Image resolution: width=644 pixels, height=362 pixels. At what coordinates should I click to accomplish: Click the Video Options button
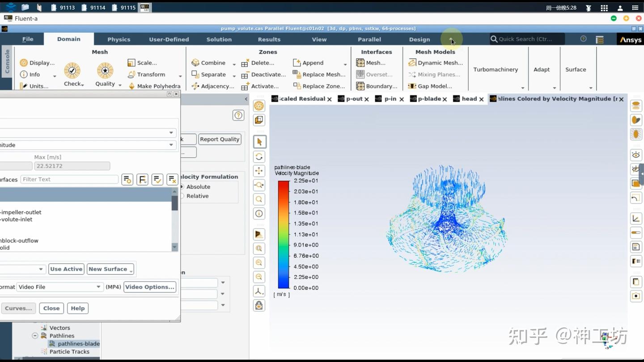pos(150,287)
